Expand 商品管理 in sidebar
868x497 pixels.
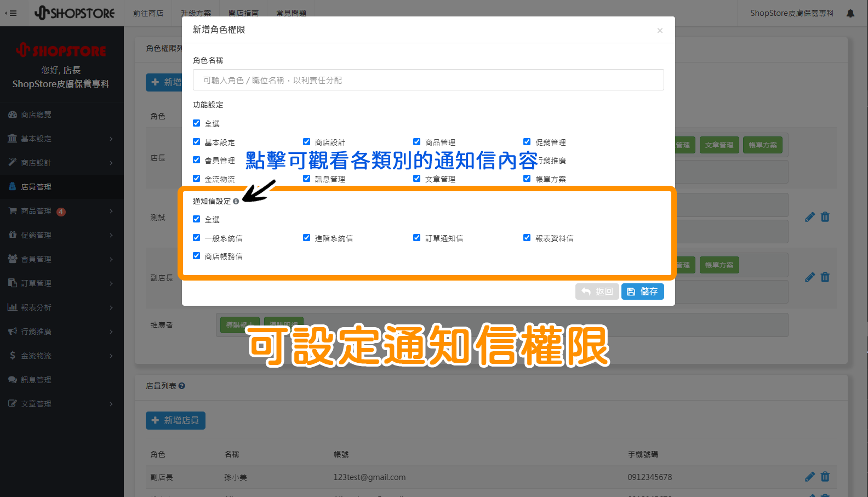(x=62, y=211)
